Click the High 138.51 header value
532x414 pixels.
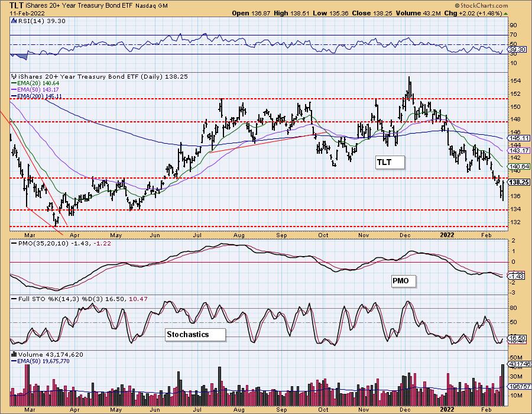(x=292, y=13)
